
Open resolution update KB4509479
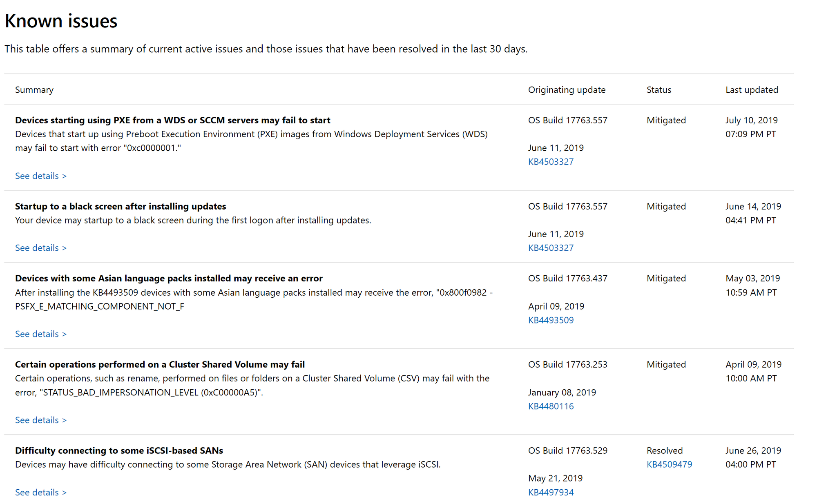tap(669, 464)
